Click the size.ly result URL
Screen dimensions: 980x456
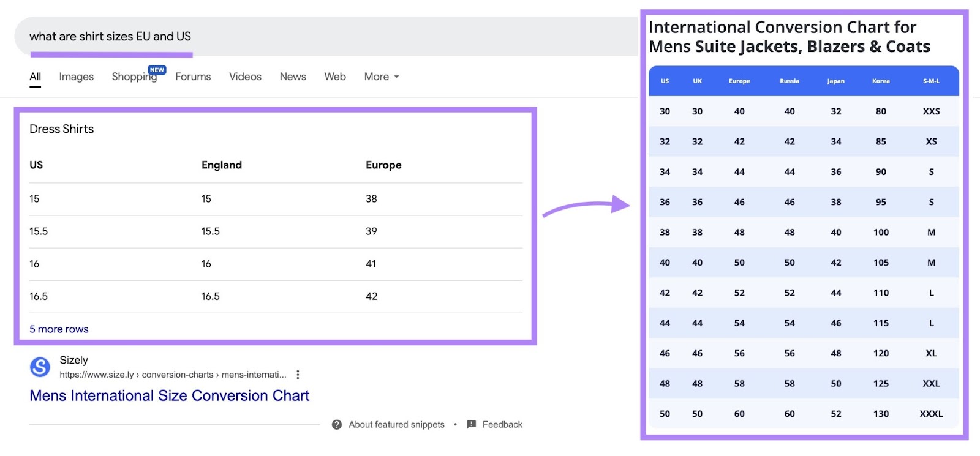[x=173, y=375]
